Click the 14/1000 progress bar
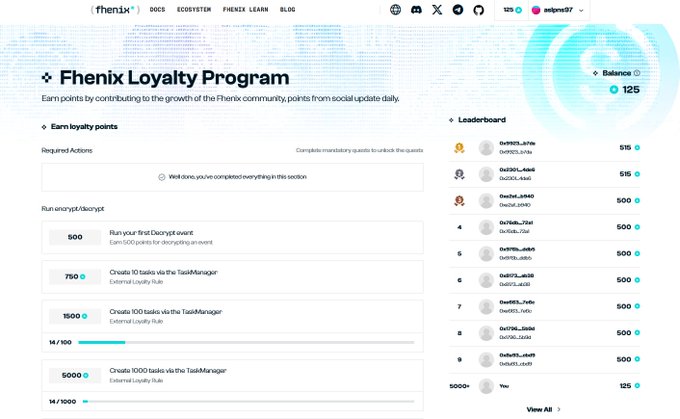The width and height of the screenshot is (680, 419). [248, 402]
